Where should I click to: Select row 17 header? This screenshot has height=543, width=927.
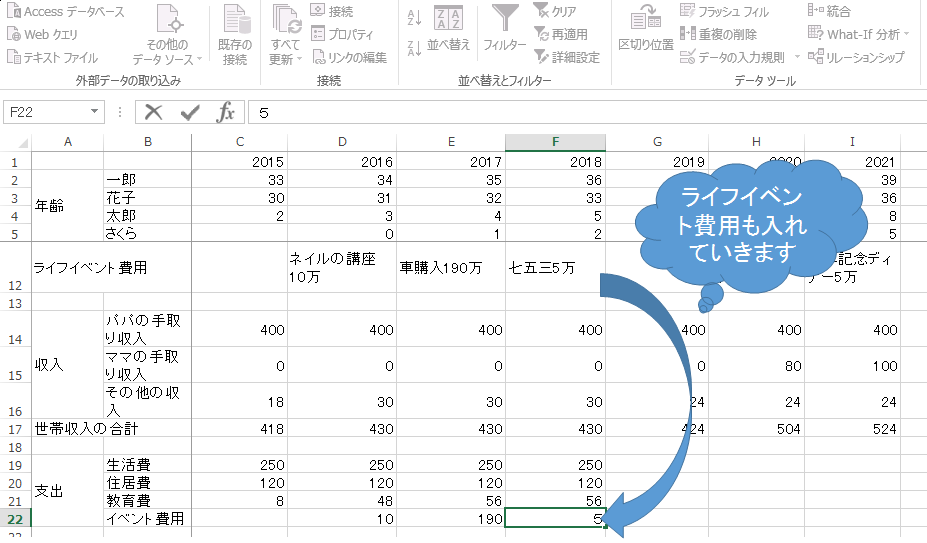tap(15, 429)
